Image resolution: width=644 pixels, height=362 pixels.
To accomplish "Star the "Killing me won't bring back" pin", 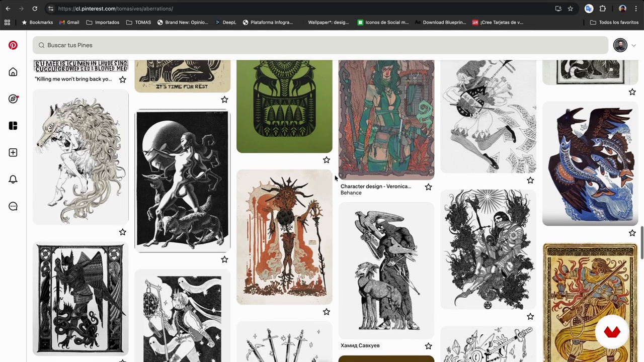I will pyautogui.click(x=123, y=79).
